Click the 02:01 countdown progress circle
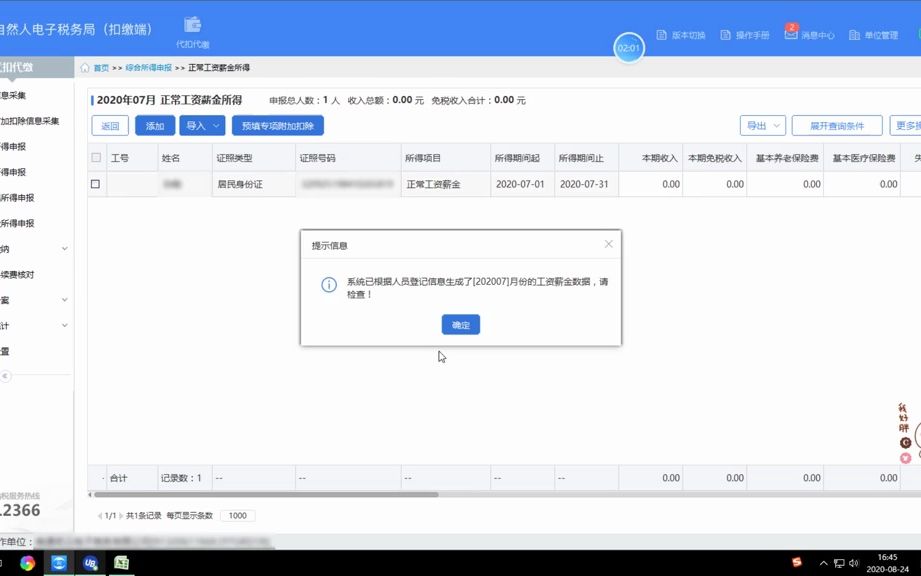 (x=629, y=46)
